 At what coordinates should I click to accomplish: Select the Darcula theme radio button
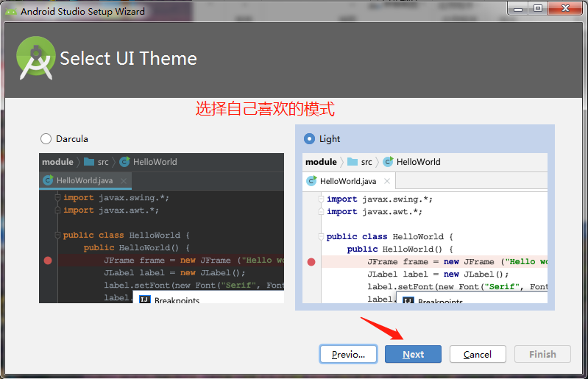tap(46, 138)
